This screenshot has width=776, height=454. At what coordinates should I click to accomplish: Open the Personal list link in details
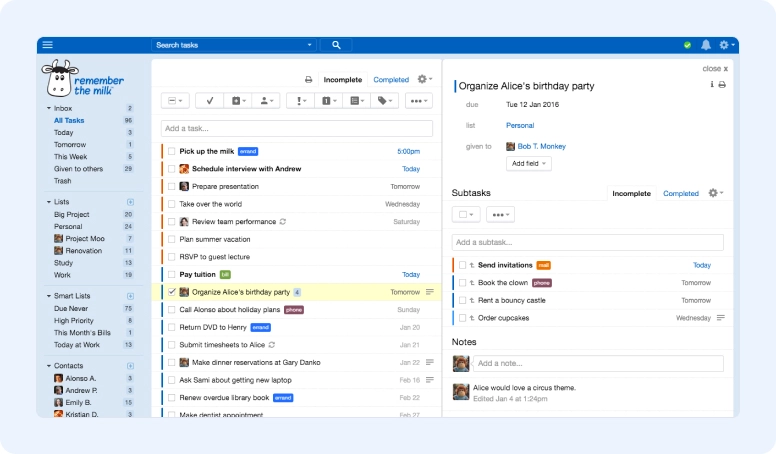520,125
